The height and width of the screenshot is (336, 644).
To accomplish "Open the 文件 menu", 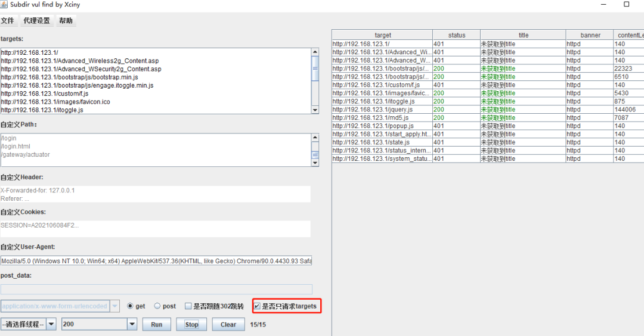I will point(7,20).
